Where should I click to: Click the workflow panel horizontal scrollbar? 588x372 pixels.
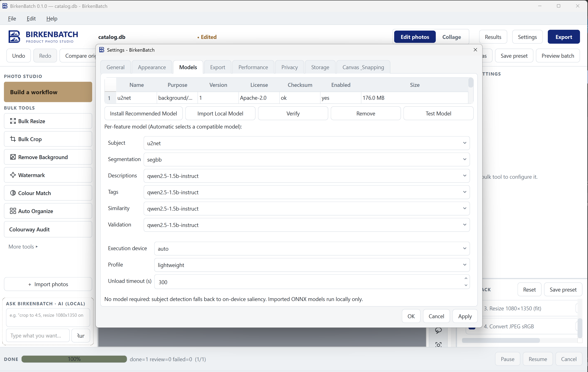501,340
